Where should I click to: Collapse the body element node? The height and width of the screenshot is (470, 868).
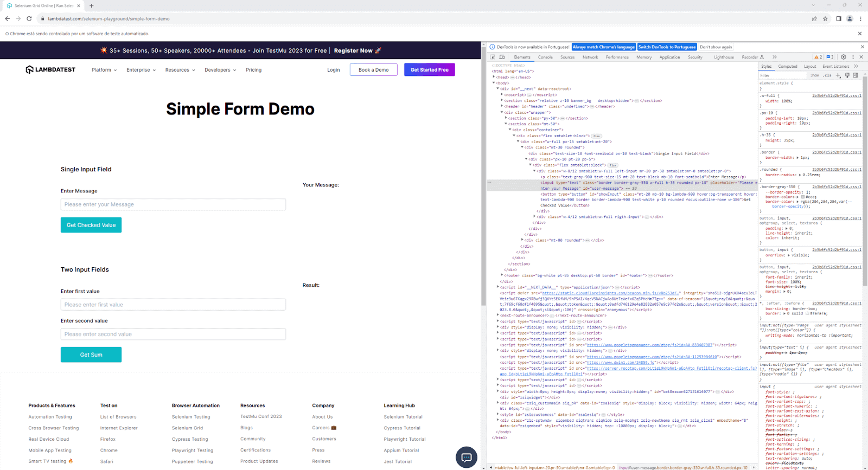point(494,83)
